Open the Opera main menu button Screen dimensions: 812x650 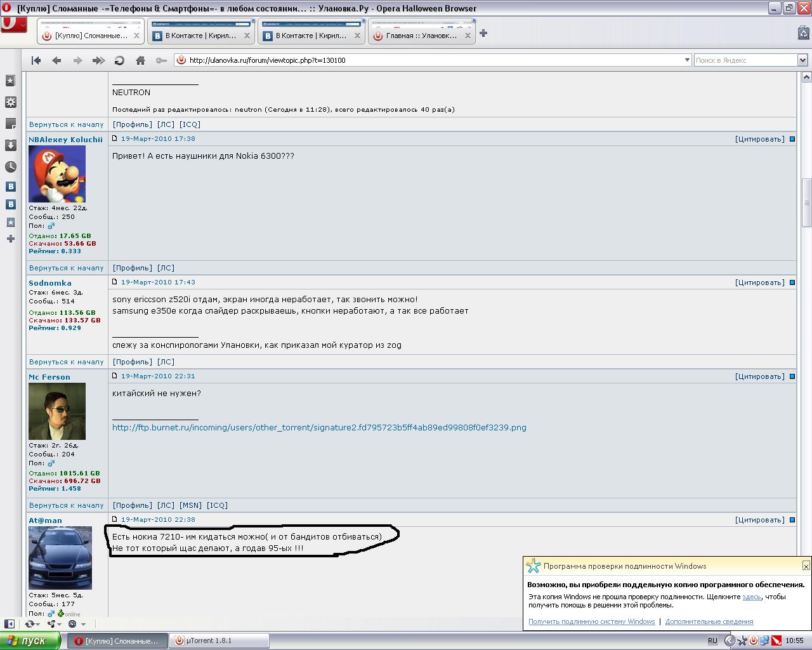13,24
